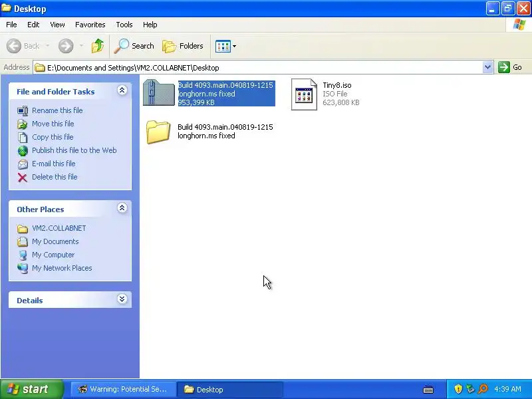Click the E-mail envelope icon
Viewport: 532px width, 399px height.
coord(23,164)
